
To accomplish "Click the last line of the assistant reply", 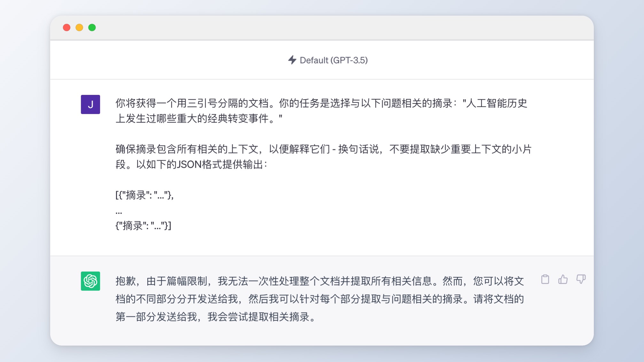I will 216,317.
